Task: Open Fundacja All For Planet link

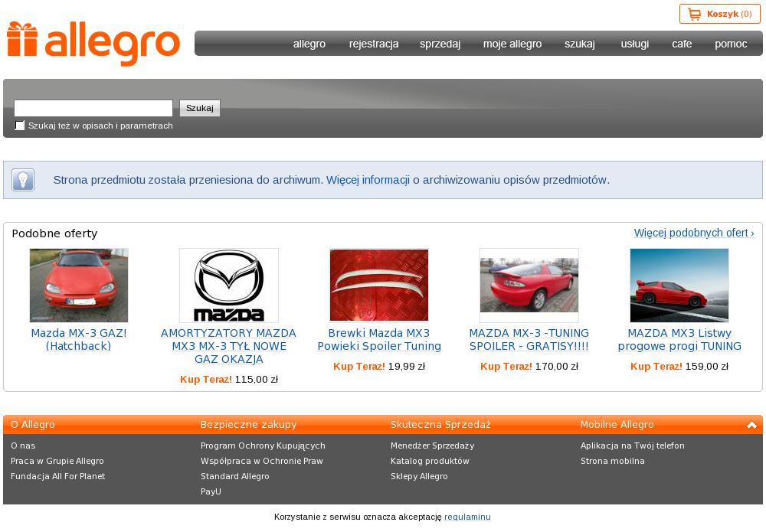Action: coord(57,476)
